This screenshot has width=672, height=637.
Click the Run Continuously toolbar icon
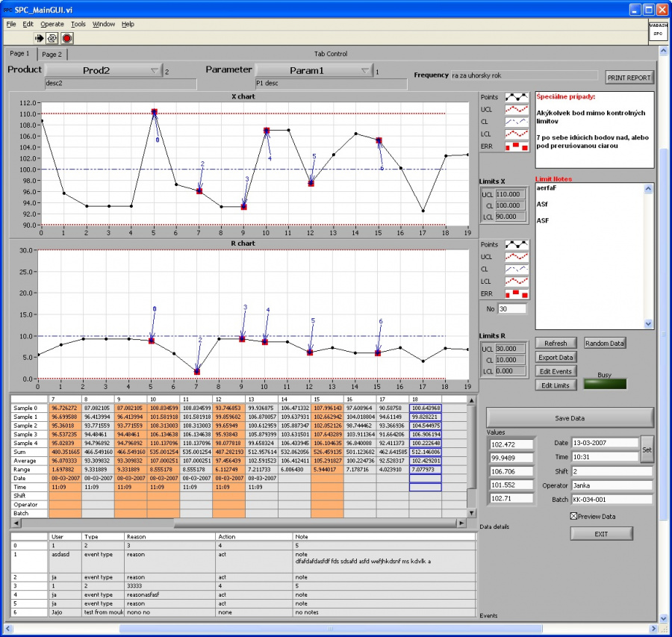[x=52, y=37]
